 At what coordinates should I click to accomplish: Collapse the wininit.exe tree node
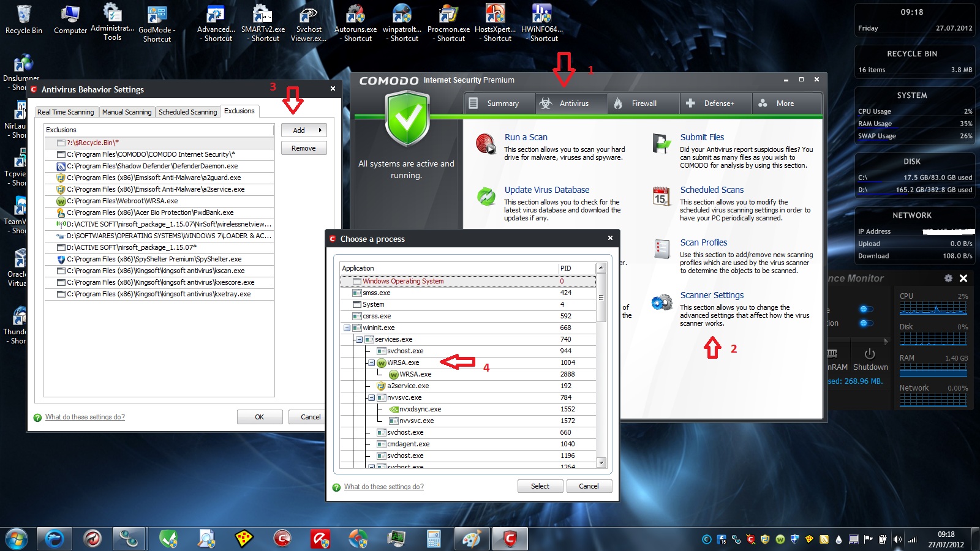[x=347, y=328]
